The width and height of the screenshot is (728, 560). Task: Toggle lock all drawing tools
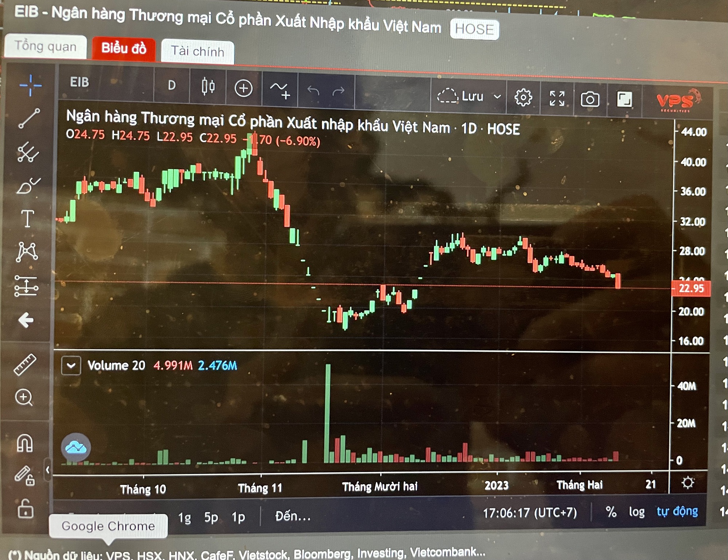(25, 509)
